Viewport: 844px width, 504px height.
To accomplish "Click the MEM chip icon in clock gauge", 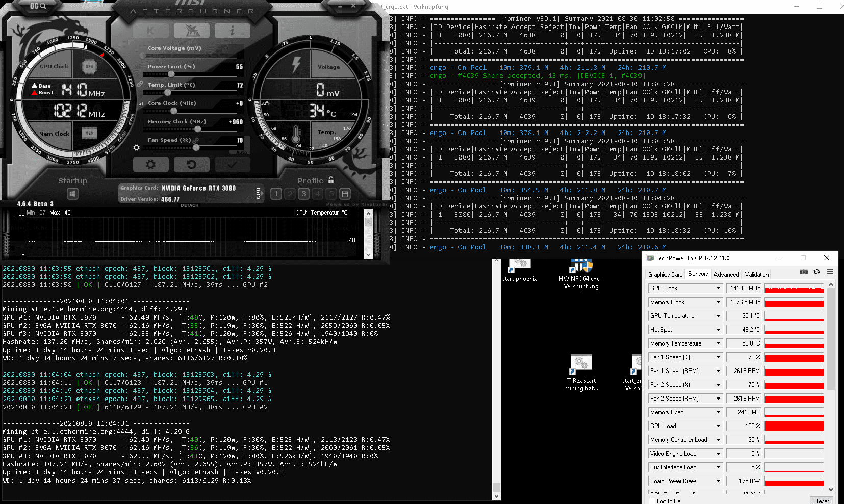I will (x=89, y=133).
